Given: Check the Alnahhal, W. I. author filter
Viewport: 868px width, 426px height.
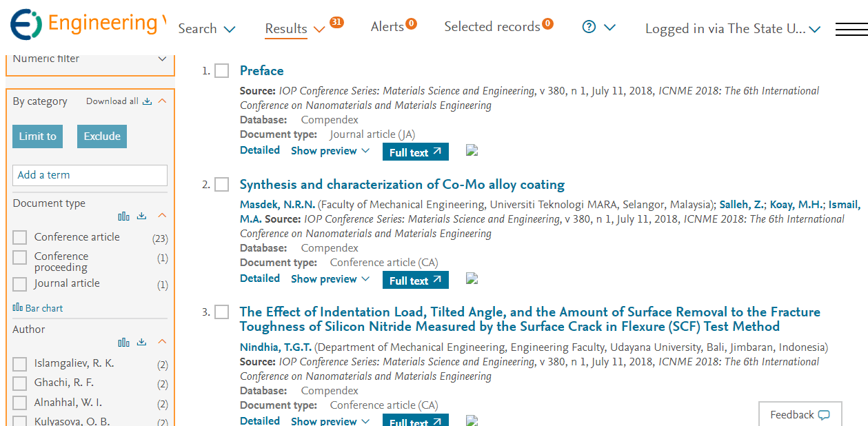Looking at the screenshot, I should [20, 403].
